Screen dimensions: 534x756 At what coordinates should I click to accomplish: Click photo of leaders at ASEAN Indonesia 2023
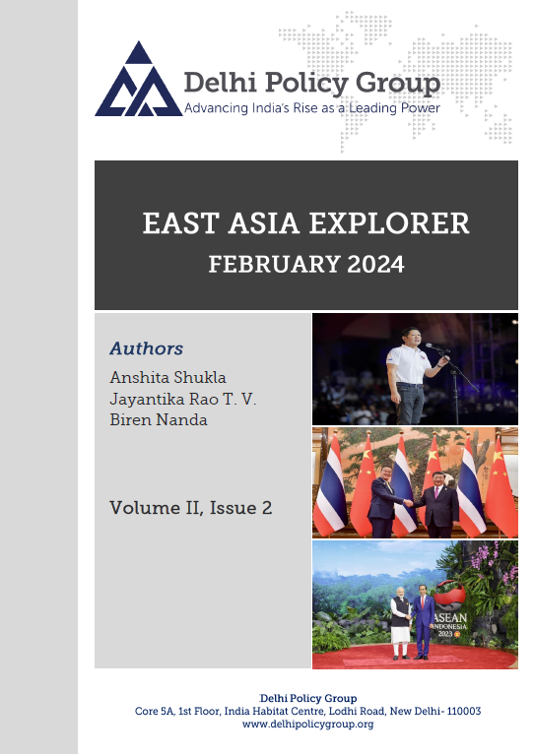click(x=415, y=604)
